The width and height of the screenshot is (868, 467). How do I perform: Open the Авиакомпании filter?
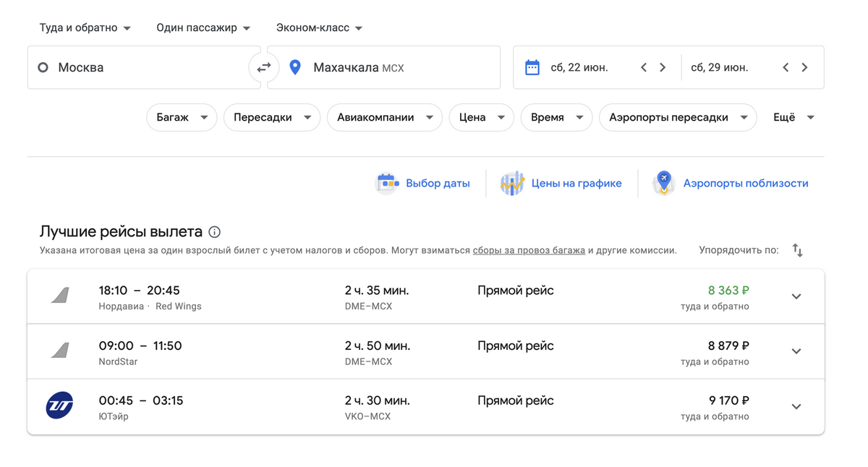[384, 117]
